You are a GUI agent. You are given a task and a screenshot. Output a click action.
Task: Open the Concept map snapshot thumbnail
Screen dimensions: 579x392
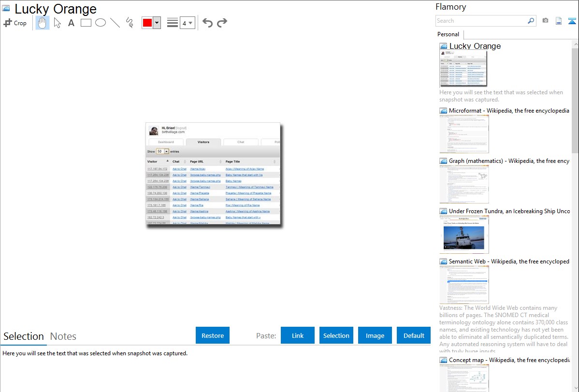pos(464,378)
